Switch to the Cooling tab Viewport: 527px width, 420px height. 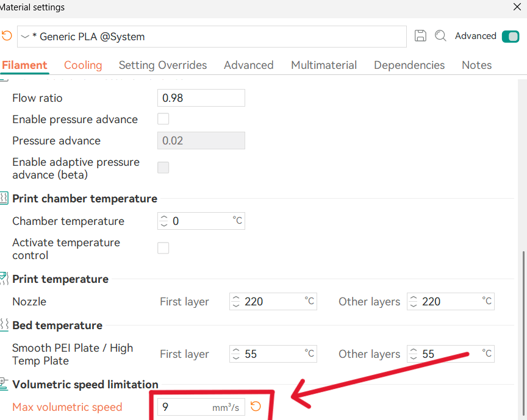pyautogui.click(x=83, y=65)
